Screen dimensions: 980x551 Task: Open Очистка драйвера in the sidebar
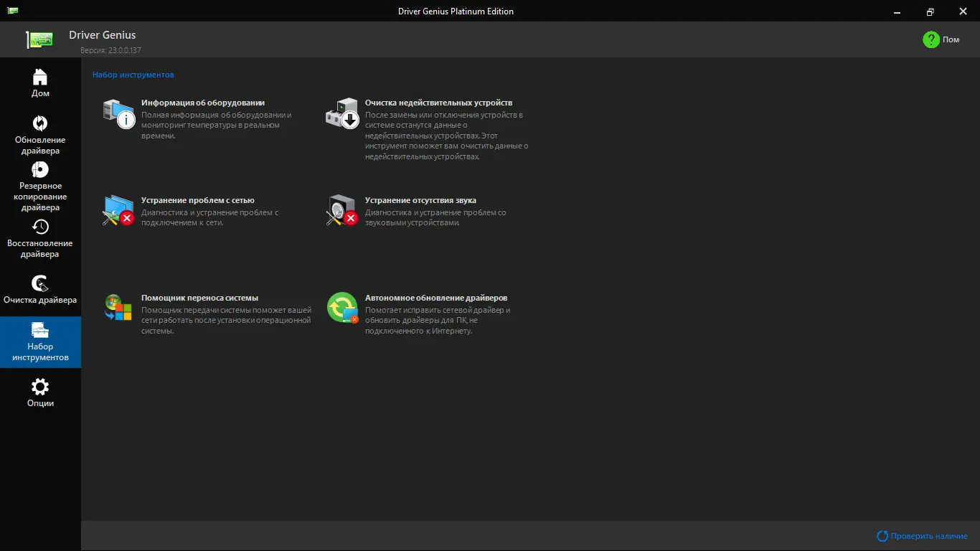pos(40,290)
